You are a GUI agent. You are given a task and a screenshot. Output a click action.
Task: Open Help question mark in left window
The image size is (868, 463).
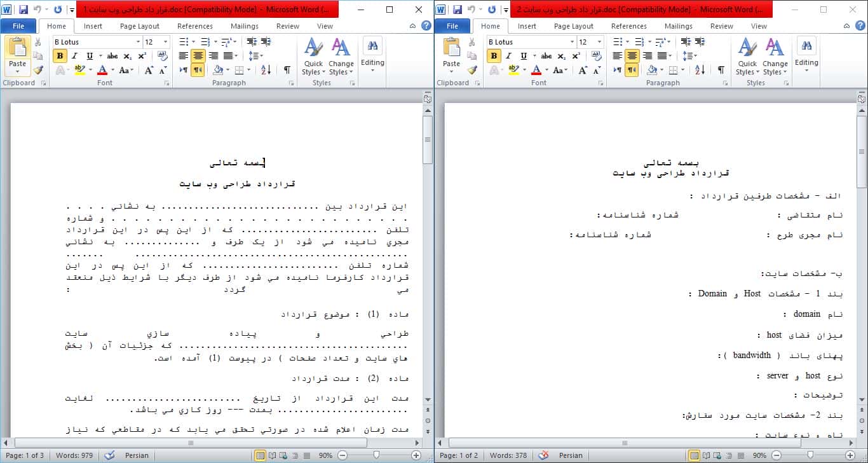click(x=426, y=26)
